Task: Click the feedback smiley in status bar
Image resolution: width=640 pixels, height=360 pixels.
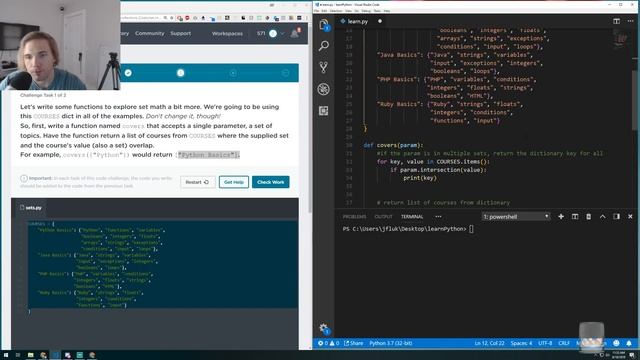Action: (x=616, y=343)
